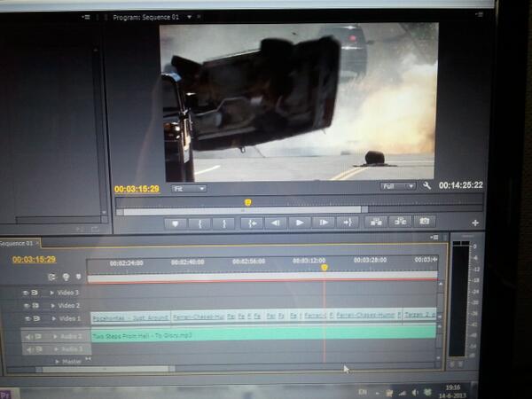Select the Sequence 01 timeline tab

point(17,243)
